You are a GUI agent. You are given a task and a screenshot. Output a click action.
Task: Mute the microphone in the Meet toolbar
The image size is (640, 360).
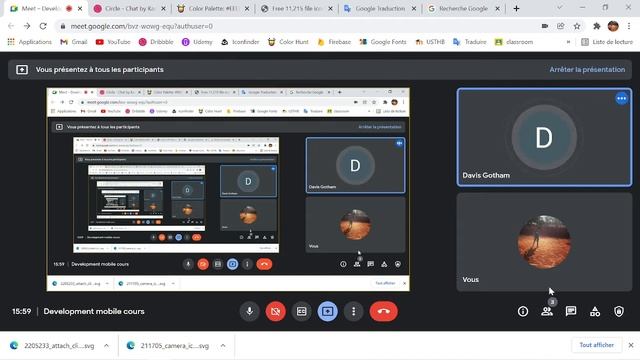pos(249,311)
